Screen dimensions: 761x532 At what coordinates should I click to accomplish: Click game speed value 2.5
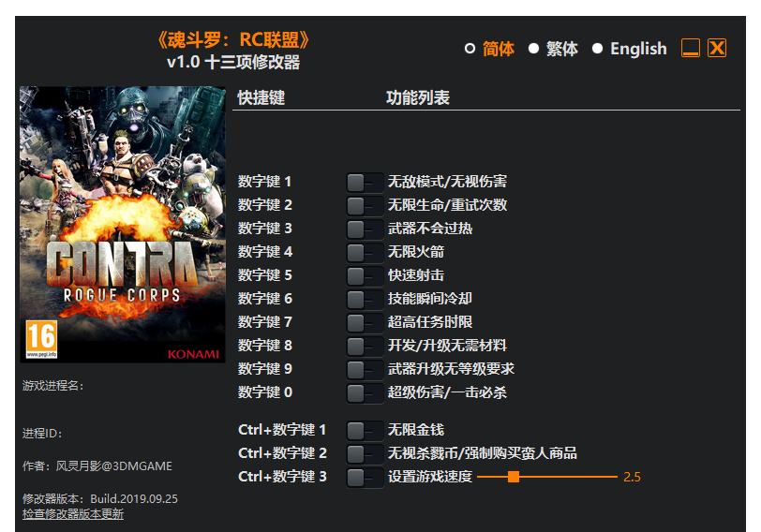(632, 477)
